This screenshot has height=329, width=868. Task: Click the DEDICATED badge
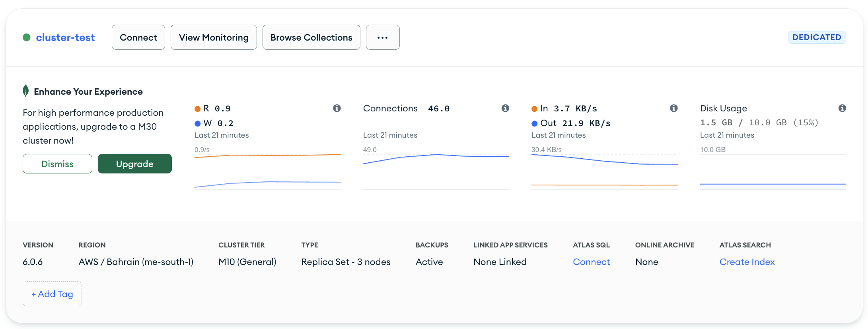pos(817,37)
